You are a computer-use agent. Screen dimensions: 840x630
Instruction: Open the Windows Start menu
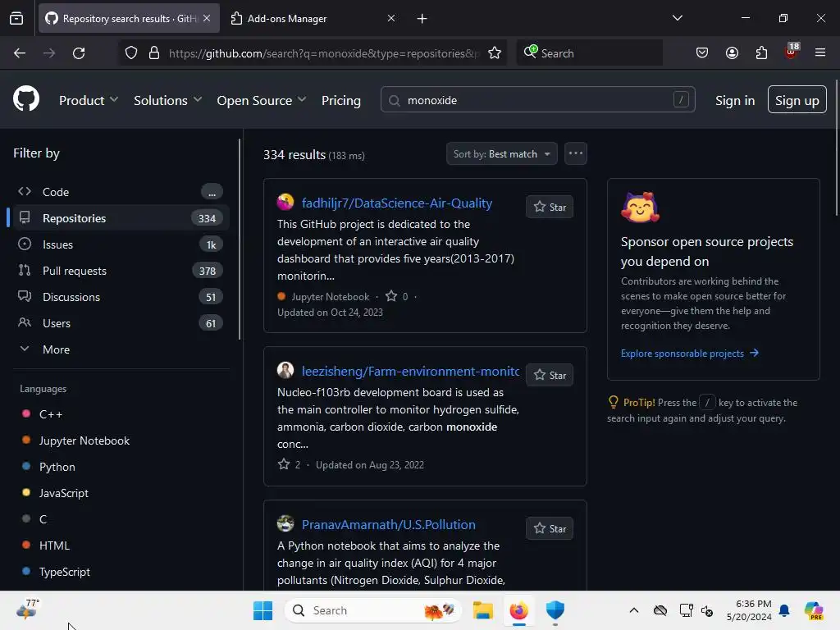click(262, 610)
